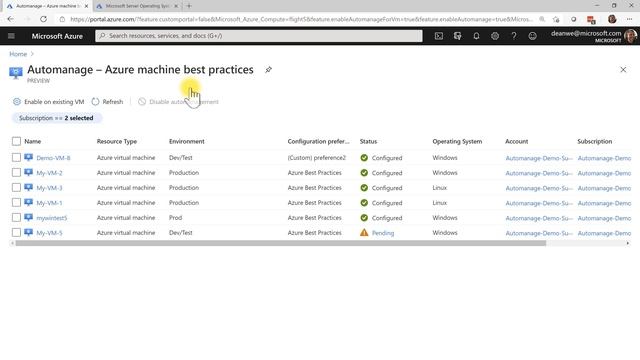Click Linux cell in the My-VM-3 row
640x360 pixels.
pos(440,188)
